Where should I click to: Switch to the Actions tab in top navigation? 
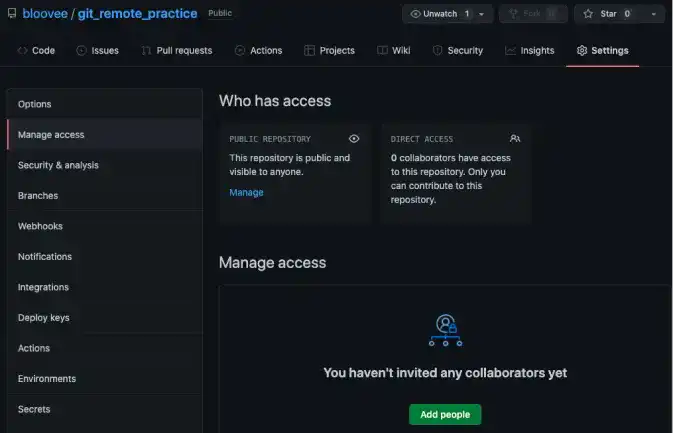point(258,51)
